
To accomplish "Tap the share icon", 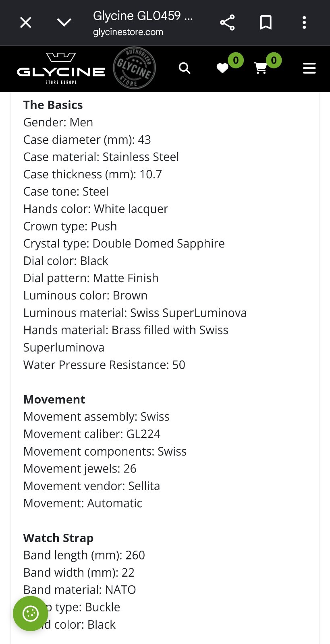I will click(227, 23).
